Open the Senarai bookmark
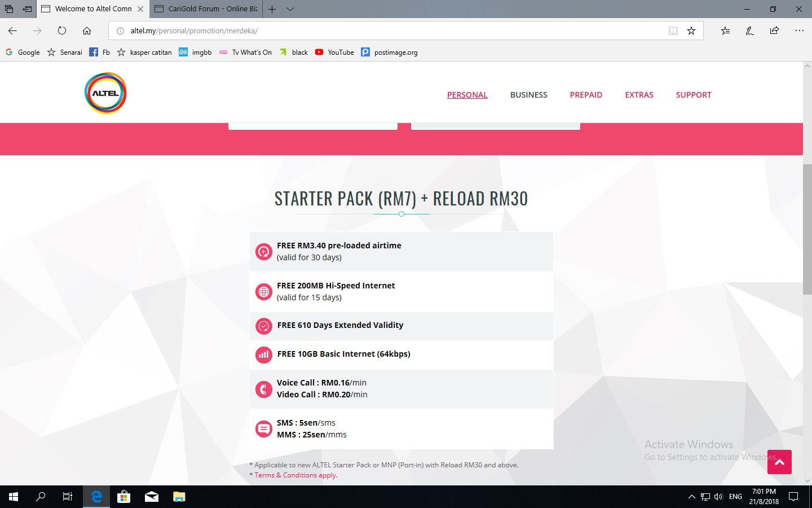 point(64,52)
